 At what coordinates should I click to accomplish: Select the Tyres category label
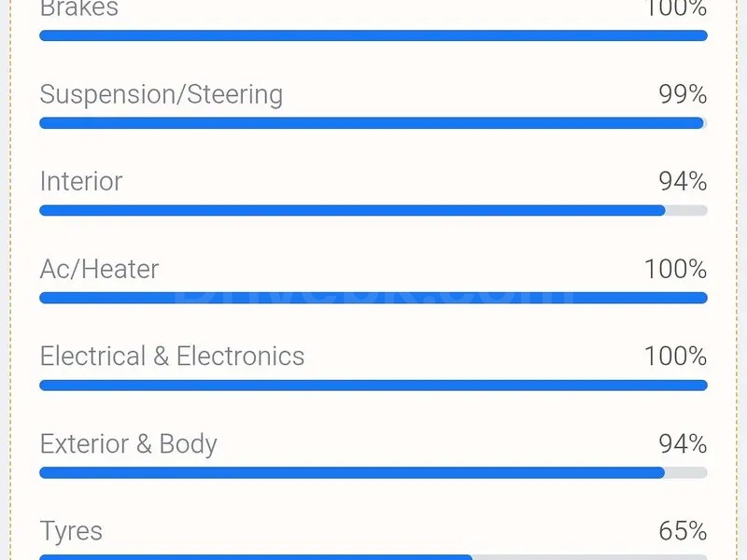71,531
